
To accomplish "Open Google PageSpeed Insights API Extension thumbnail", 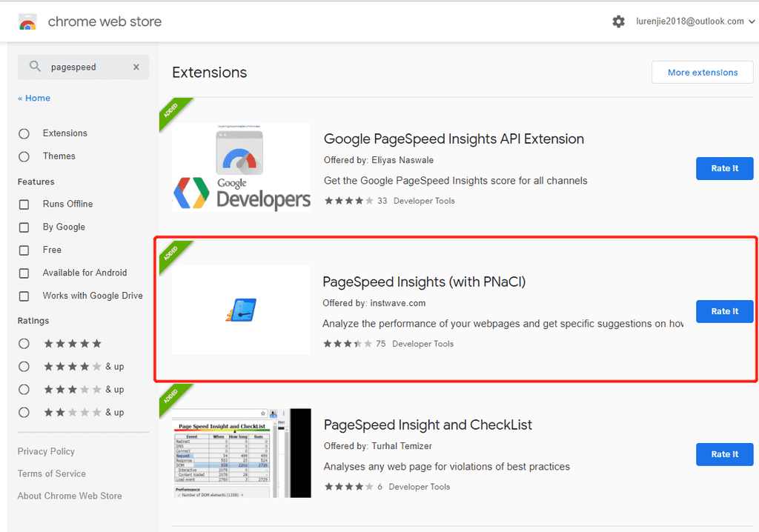I will coord(241,167).
